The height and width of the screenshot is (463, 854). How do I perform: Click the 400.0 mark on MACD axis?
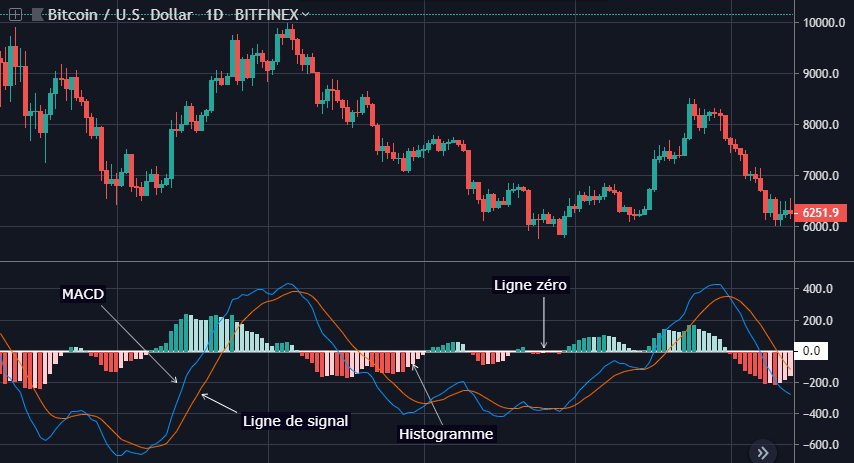point(818,289)
